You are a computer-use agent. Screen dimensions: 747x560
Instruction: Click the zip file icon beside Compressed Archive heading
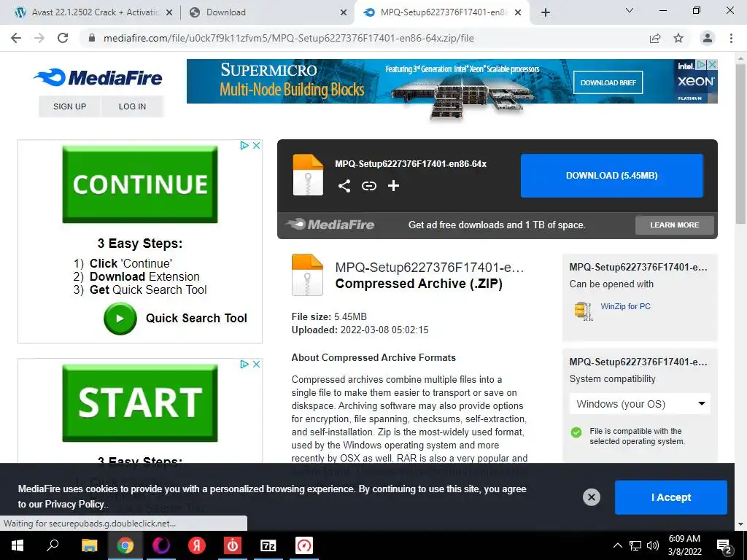(x=307, y=275)
